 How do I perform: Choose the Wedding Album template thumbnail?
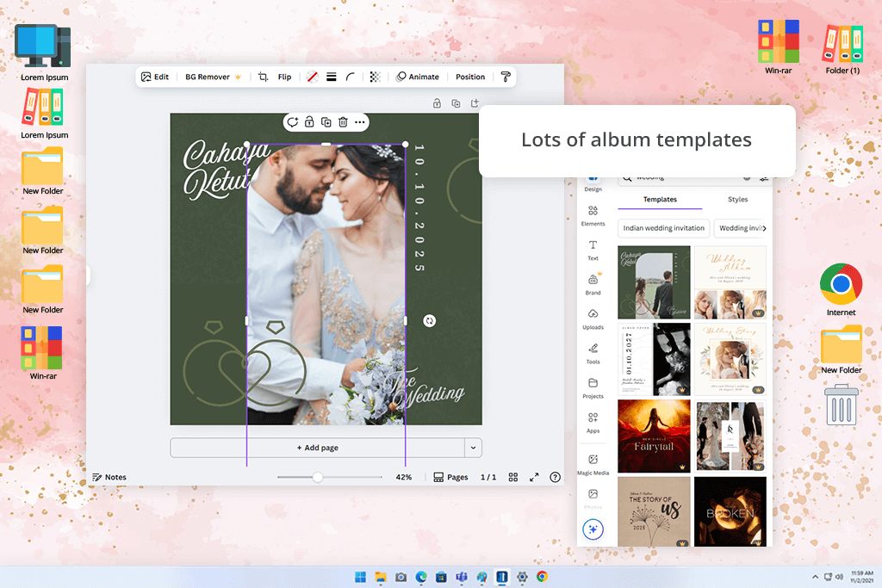(x=730, y=282)
